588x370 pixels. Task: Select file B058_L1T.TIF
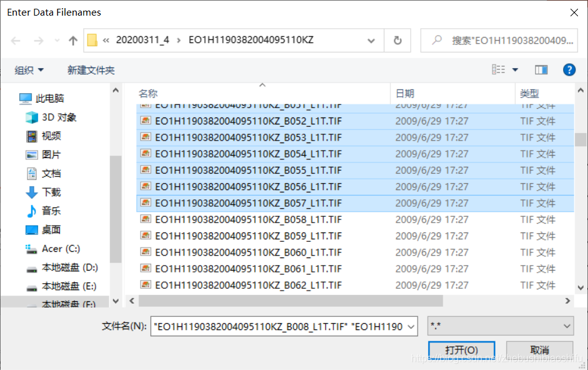(355, 219)
